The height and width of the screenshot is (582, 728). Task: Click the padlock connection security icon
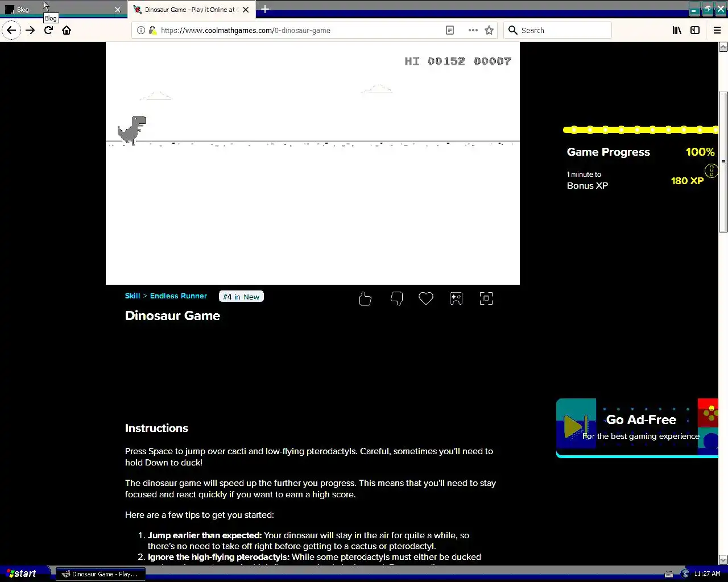click(x=152, y=30)
